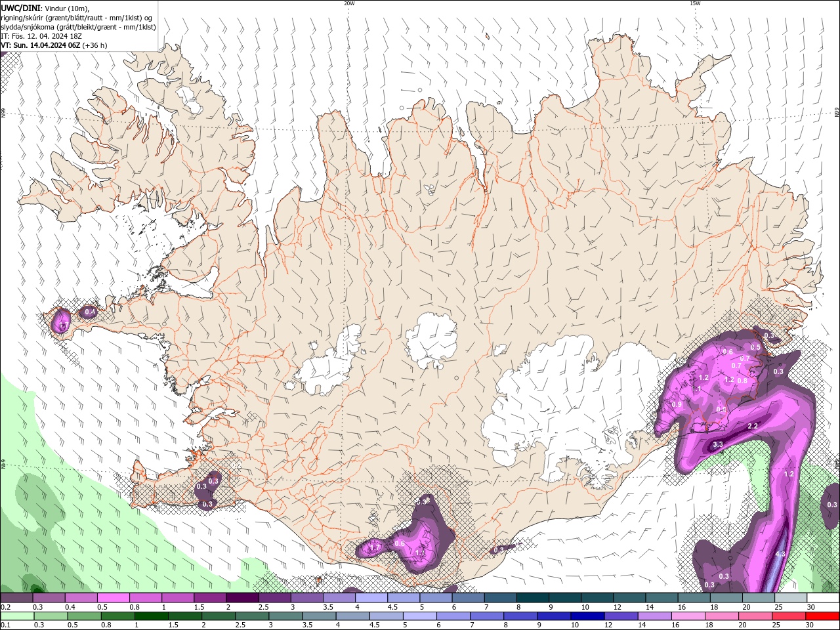Pick the 7 blue swatch in the rain scale
This screenshot has width=840, height=630.
tap(487, 616)
